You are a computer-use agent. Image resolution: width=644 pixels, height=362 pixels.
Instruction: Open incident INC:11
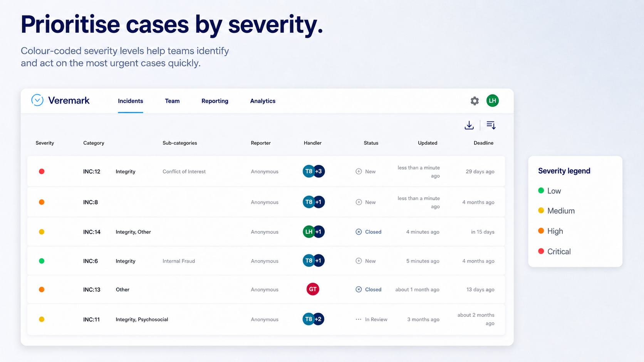point(91,319)
